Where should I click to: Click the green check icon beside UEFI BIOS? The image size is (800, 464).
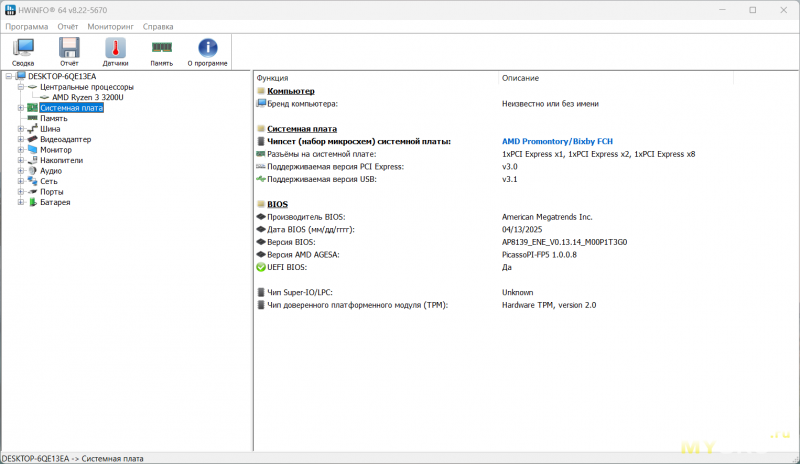261,267
